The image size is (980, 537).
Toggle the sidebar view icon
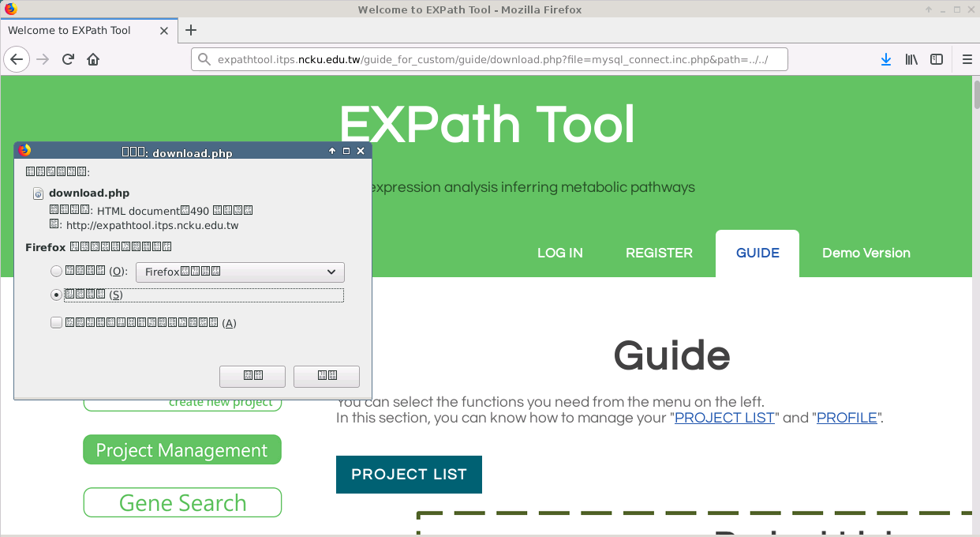pyautogui.click(x=937, y=59)
